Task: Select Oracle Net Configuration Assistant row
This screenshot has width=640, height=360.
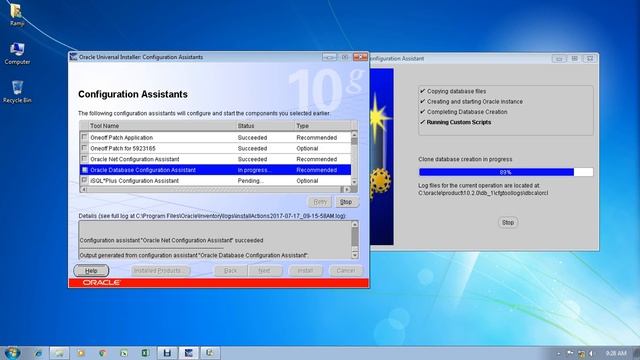Action: 215,159
